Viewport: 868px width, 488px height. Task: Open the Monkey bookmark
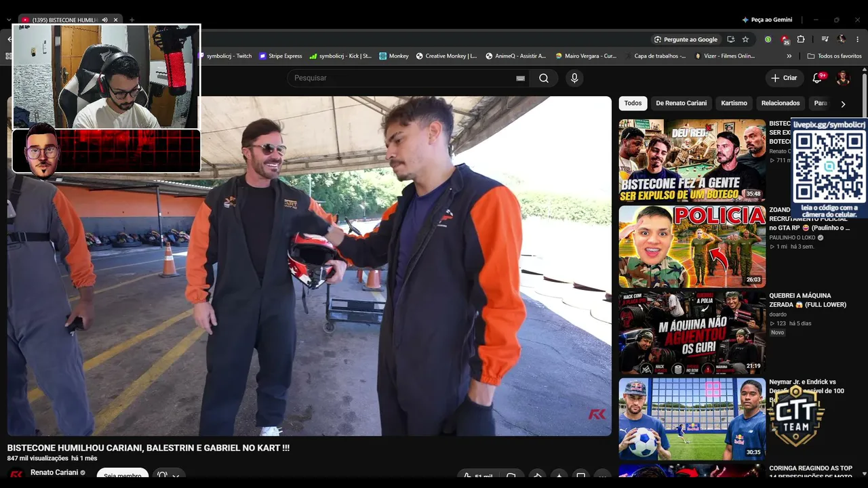[394, 56]
